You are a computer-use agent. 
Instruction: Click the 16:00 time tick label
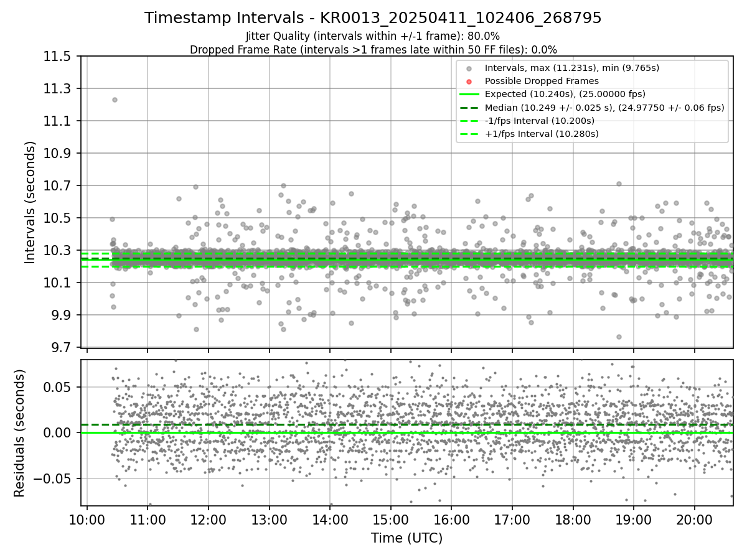(451, 519)
